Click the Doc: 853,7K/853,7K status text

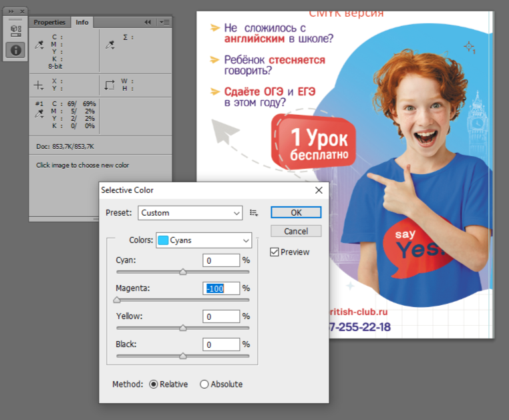(65, 146)
